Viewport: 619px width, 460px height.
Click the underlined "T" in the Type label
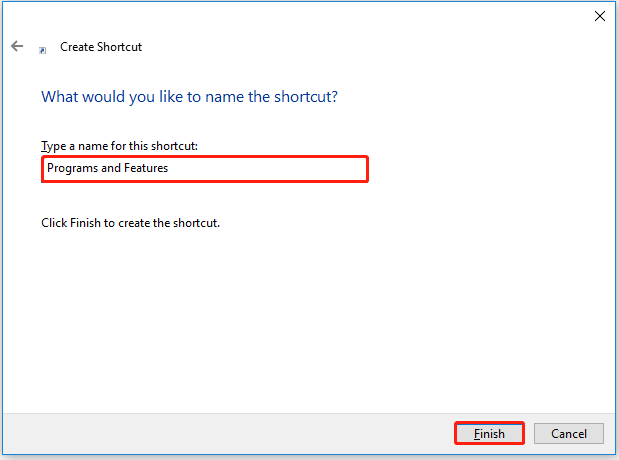coord(44,145)
